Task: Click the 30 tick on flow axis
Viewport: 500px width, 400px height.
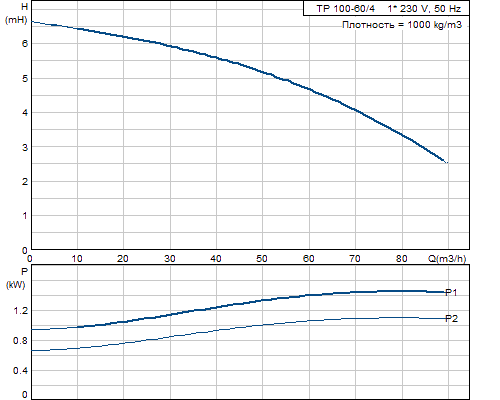Action: tap(170, 259)
